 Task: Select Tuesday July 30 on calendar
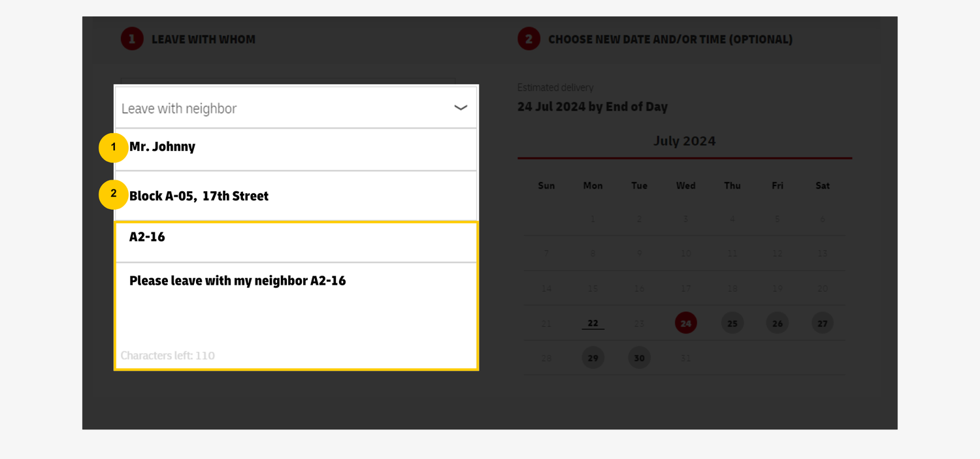click(639, 357)
